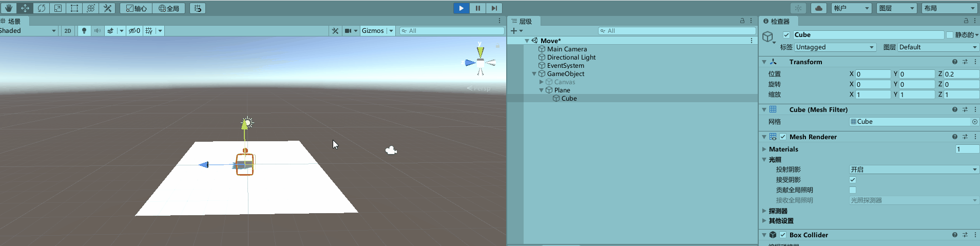Screen dimensions: 980x246
Task: Open scene component tools icon
Action: click(335, 31)
